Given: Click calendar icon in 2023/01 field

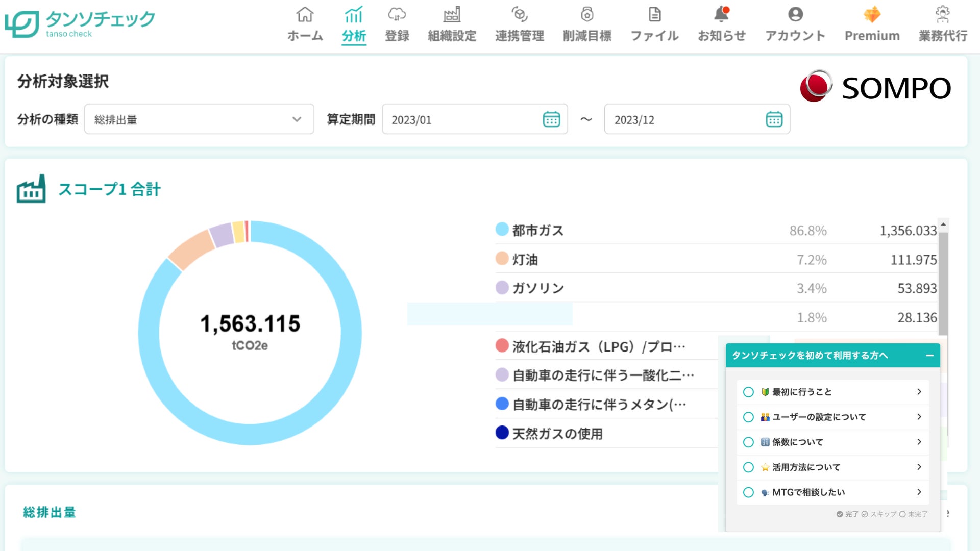Looking at the screenshot, I should tap(551, 119).
